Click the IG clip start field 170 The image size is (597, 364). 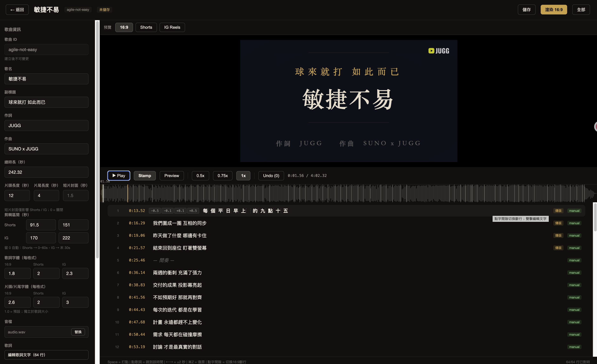(41, 238)
